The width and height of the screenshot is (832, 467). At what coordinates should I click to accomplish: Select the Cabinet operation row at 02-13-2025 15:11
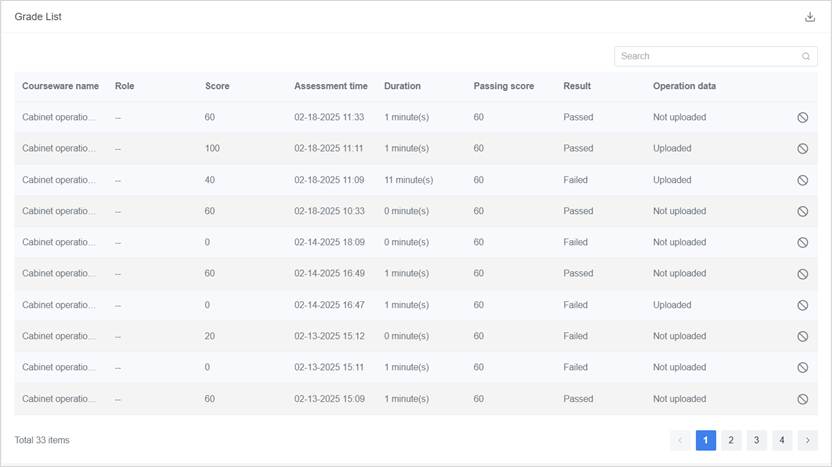[60, 367]
